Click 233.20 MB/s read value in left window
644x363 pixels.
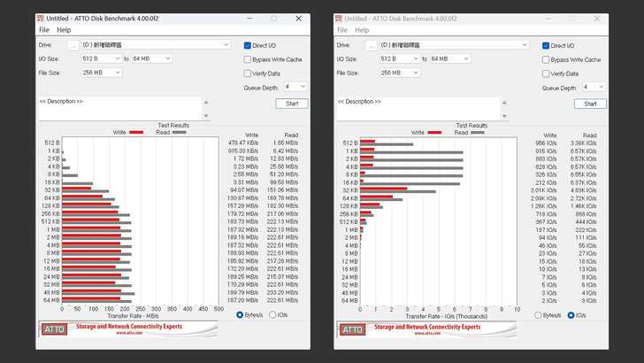tap(282, 292)
